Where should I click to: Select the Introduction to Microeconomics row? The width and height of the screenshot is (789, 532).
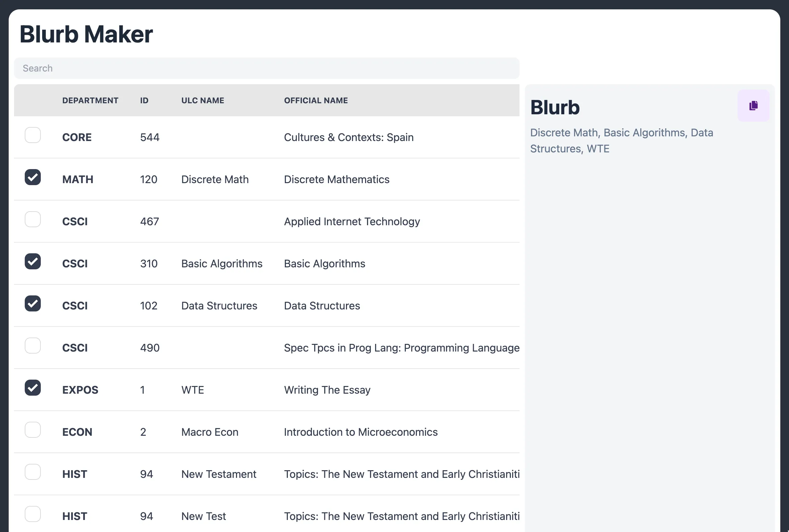[360, 432]
